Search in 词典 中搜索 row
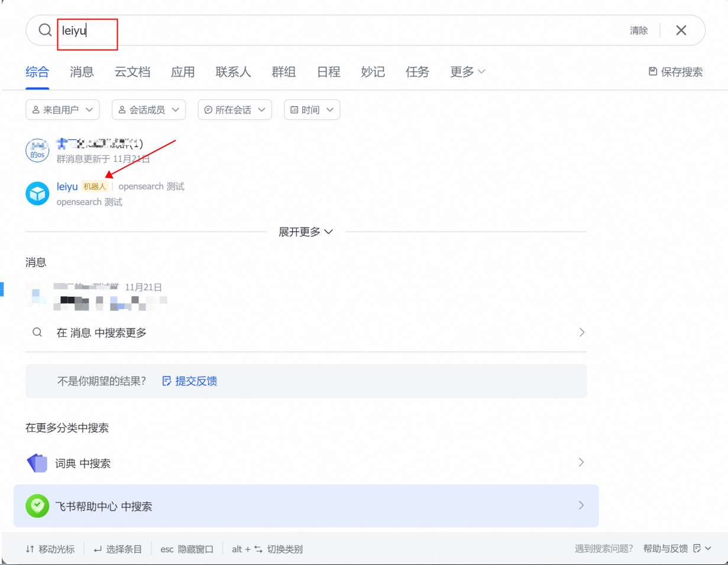 306,463
